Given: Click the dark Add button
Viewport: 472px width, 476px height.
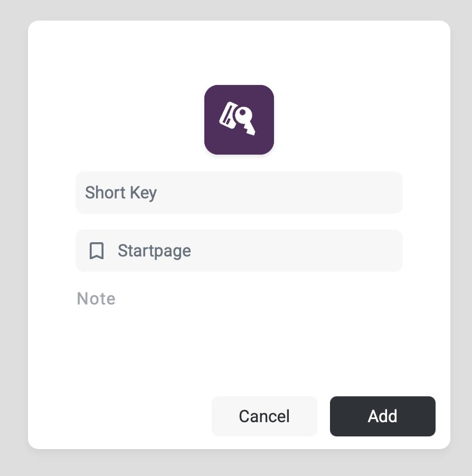Looking at the screenshot, I should tap(382, 416).
